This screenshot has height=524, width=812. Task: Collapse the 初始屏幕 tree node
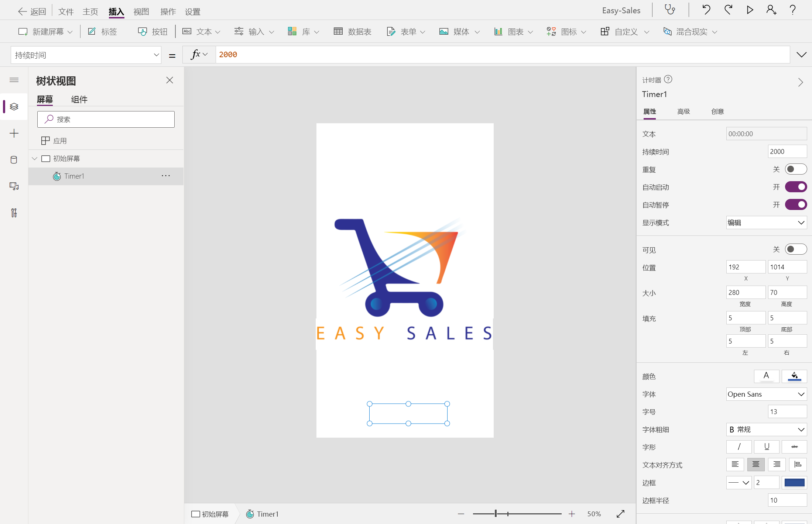pyautogui.click(x=35, y=159)
